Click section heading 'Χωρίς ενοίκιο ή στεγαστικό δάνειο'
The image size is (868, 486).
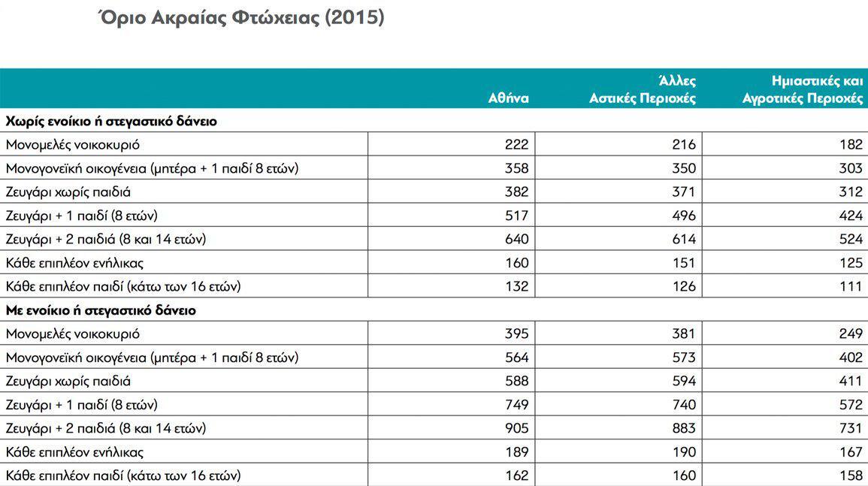111,121
